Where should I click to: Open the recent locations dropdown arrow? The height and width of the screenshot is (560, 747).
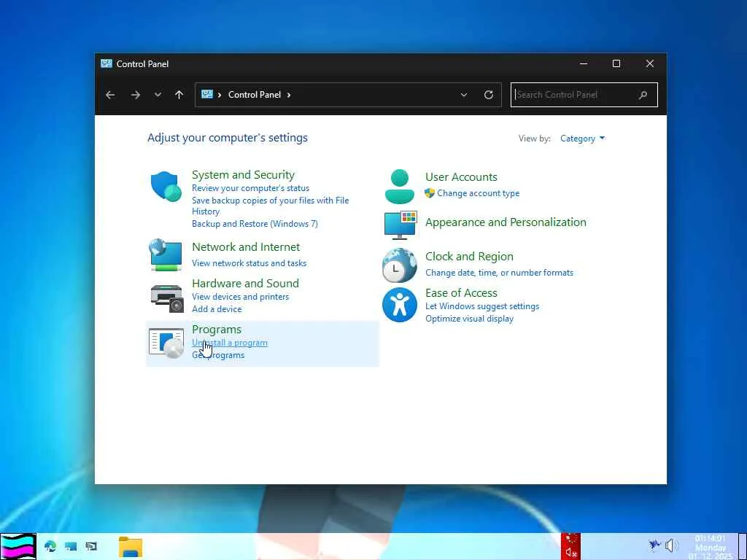click(158, 95)
